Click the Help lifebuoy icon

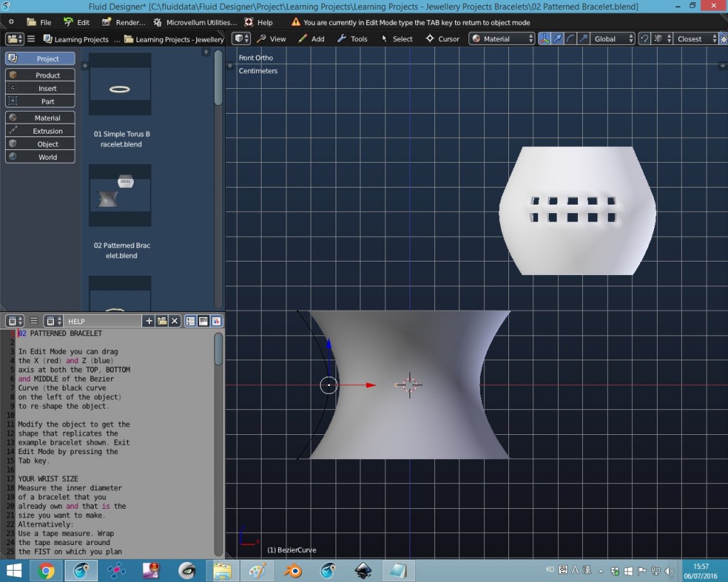(x=247, y=22)
